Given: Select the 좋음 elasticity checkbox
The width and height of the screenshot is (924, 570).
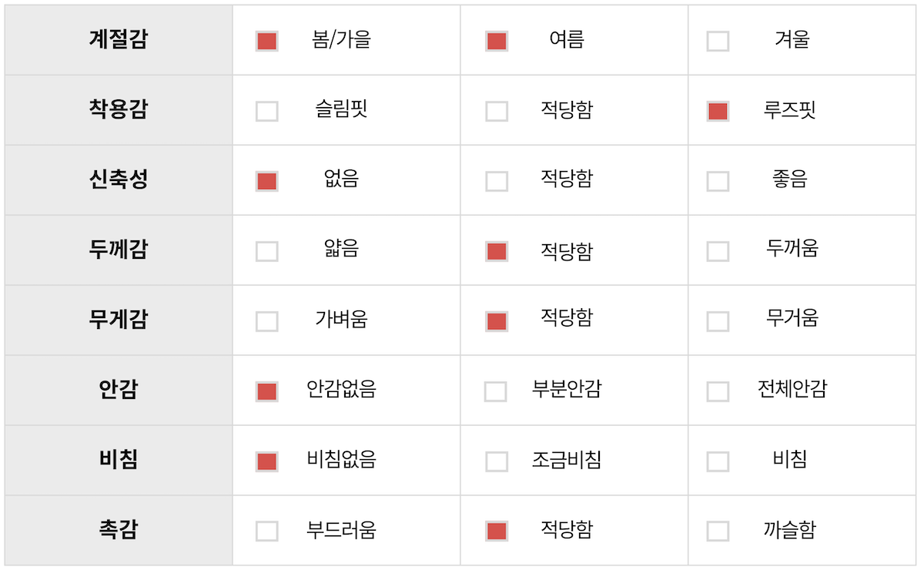Looking at the screenshot, I should 718,181.
